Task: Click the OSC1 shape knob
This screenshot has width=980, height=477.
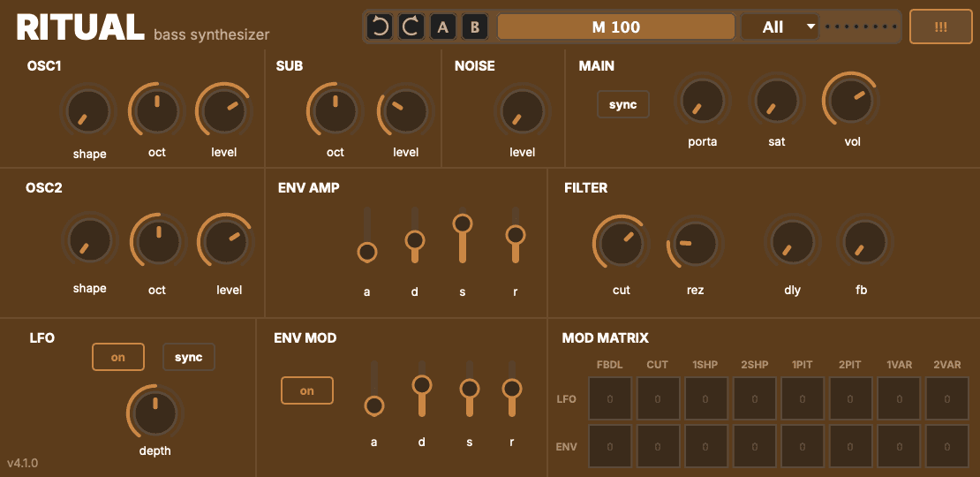Action: (89, 111)
